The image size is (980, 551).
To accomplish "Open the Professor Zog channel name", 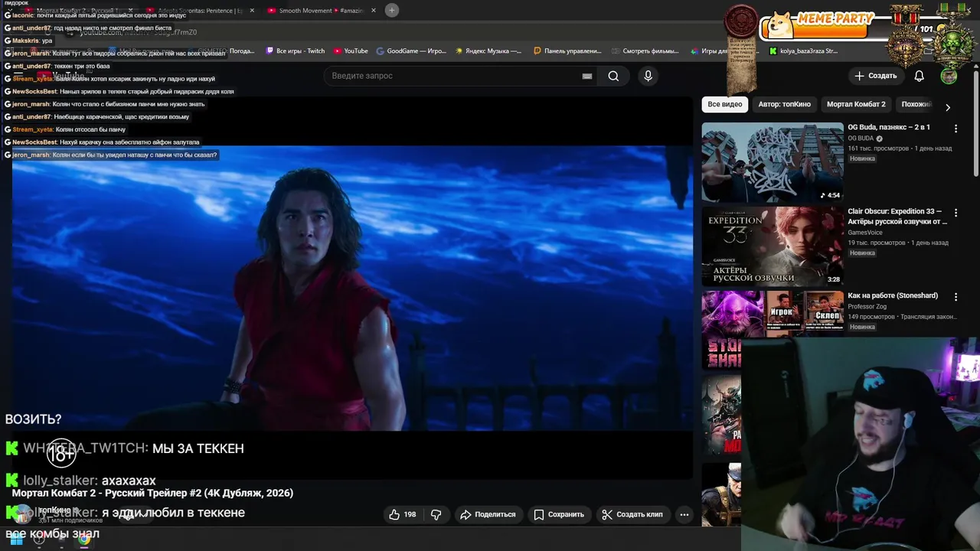I will click(867, 306).
